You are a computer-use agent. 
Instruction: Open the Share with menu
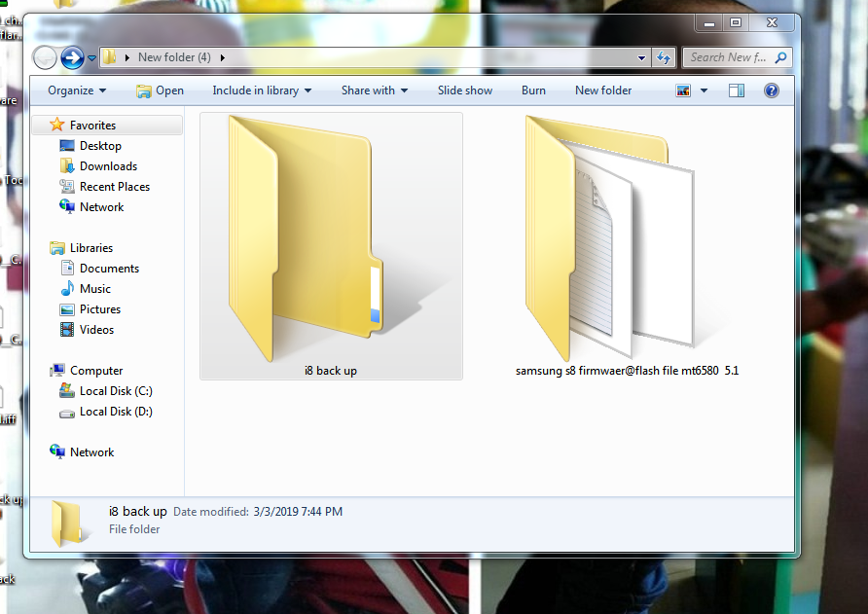(375, 90)
